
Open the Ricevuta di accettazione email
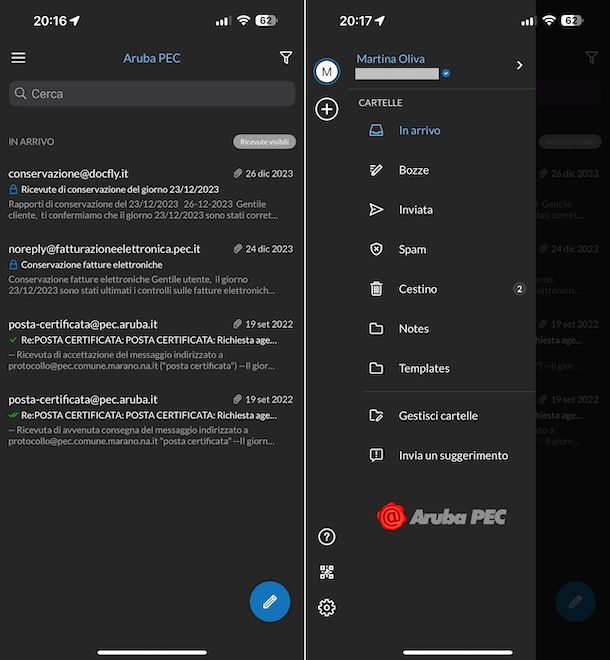tap(152, 345)
